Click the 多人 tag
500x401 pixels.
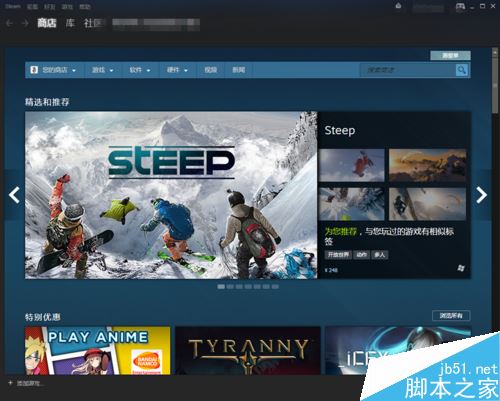click(380, 255)
